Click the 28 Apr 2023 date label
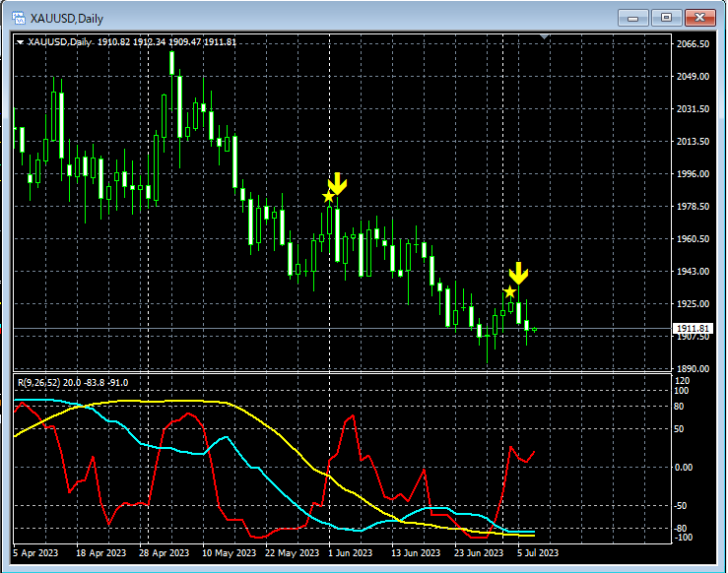Viewport: 728px width, 573px height. [x=164, y=552]
